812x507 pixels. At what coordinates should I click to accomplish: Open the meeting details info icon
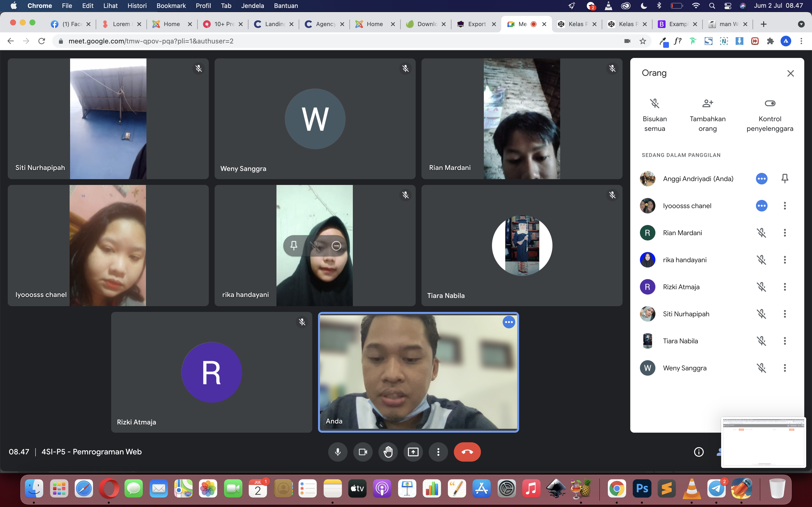699,452
